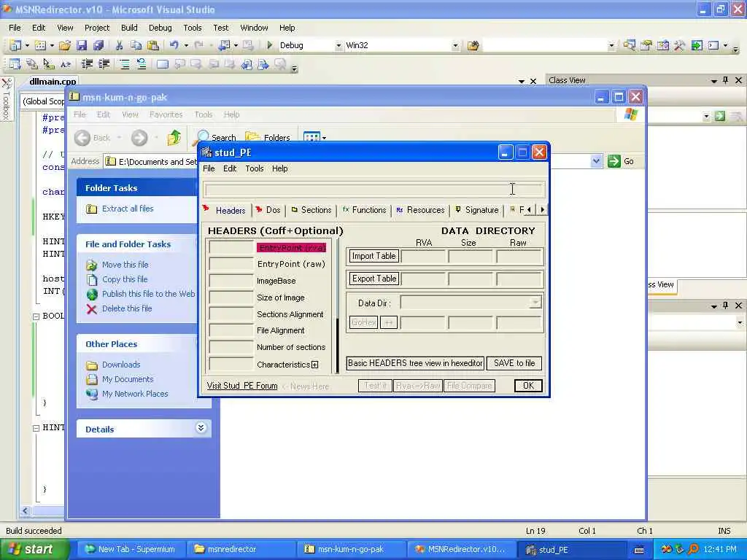747x560 pixels.
Task: Open Properties Window icon in toolbar
Action: tap(646, 46)
